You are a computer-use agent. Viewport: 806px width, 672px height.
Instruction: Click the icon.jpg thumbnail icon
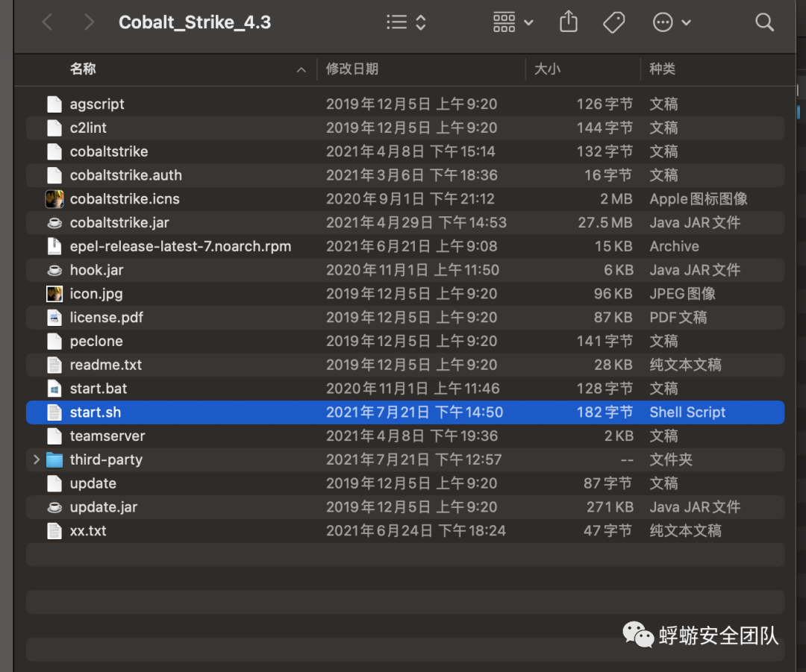coord(54,294)
